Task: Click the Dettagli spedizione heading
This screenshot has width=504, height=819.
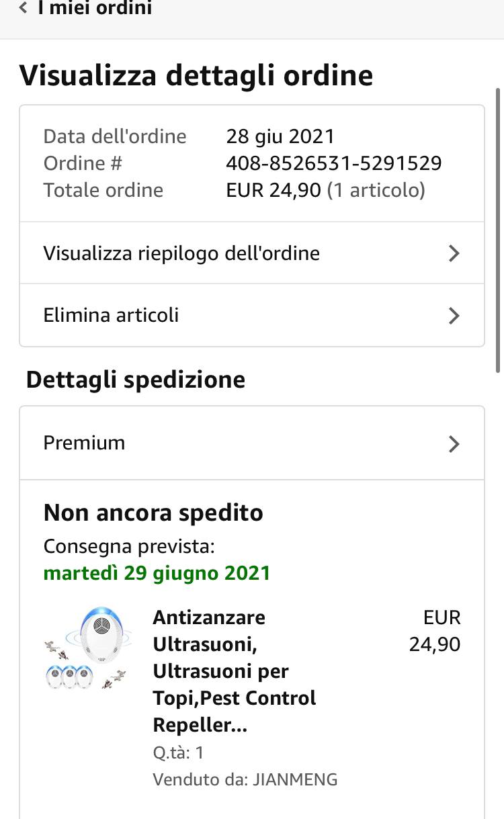Action: click(136, 380)
